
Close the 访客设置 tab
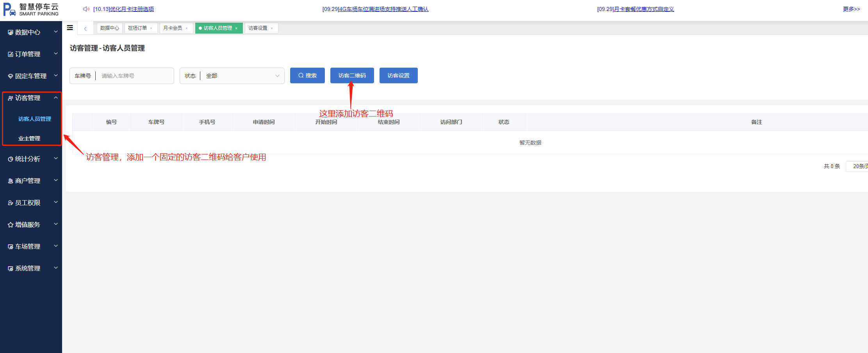click(272, 28)
